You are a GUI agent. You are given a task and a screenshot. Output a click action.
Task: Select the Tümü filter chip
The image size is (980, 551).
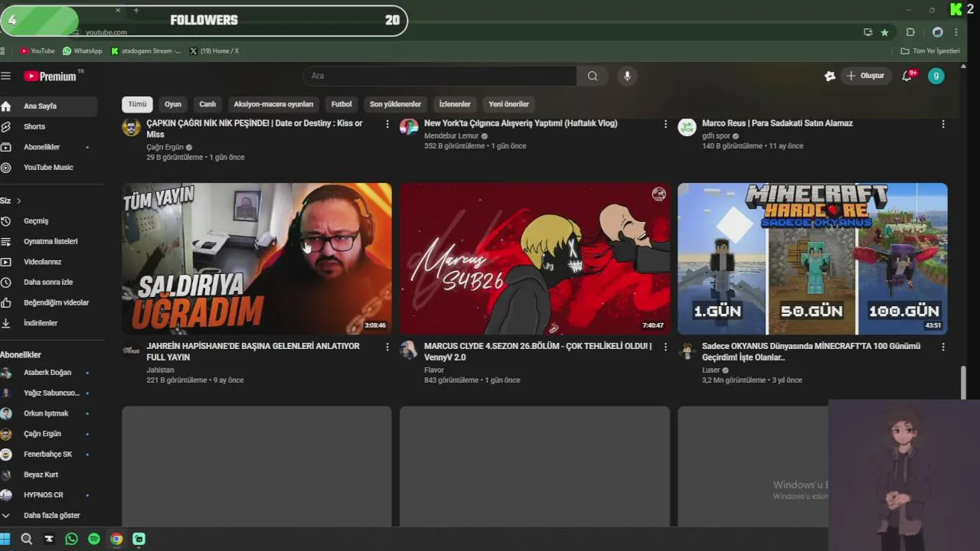click(137, 104)
